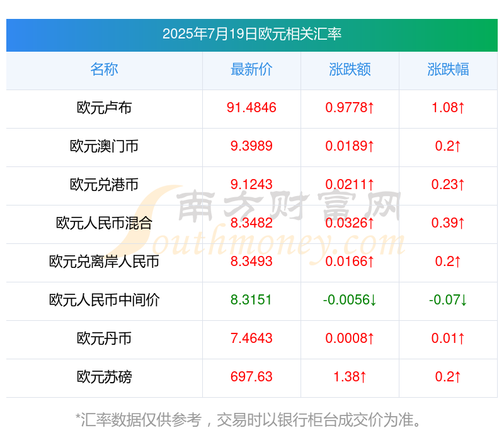Click the percentage -0.07↓
The width and height of the screenshot is (504, 440).
click(448, 300)
